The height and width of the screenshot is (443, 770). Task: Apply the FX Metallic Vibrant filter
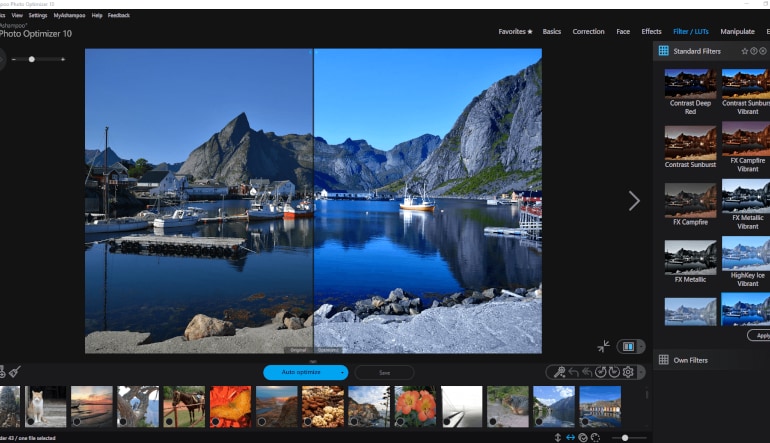click(747, 205)
